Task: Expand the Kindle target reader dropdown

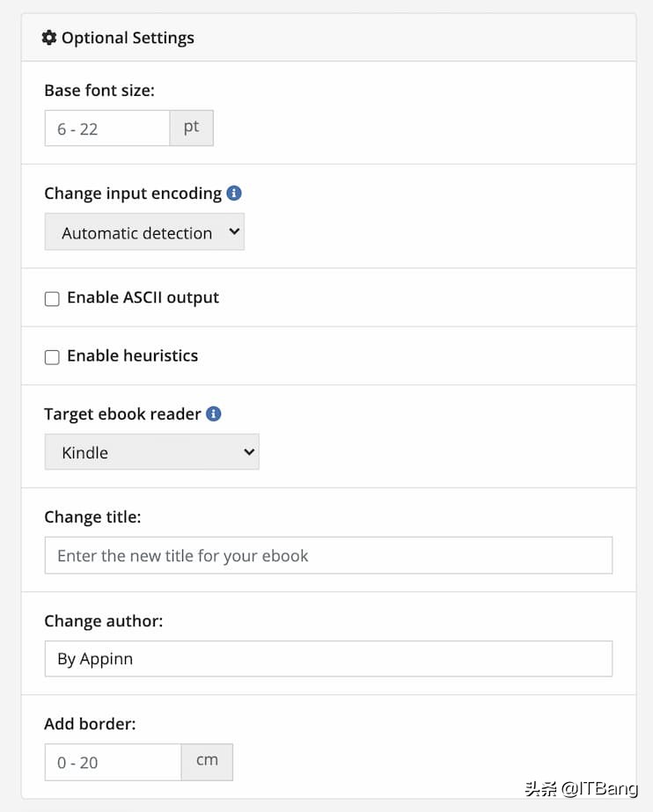Action: click(x=151, y=452)
